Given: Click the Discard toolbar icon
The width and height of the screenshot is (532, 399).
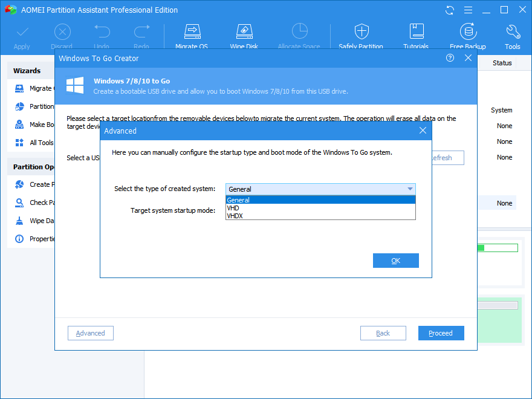Looking at the screenshot, I should [62, 32].
